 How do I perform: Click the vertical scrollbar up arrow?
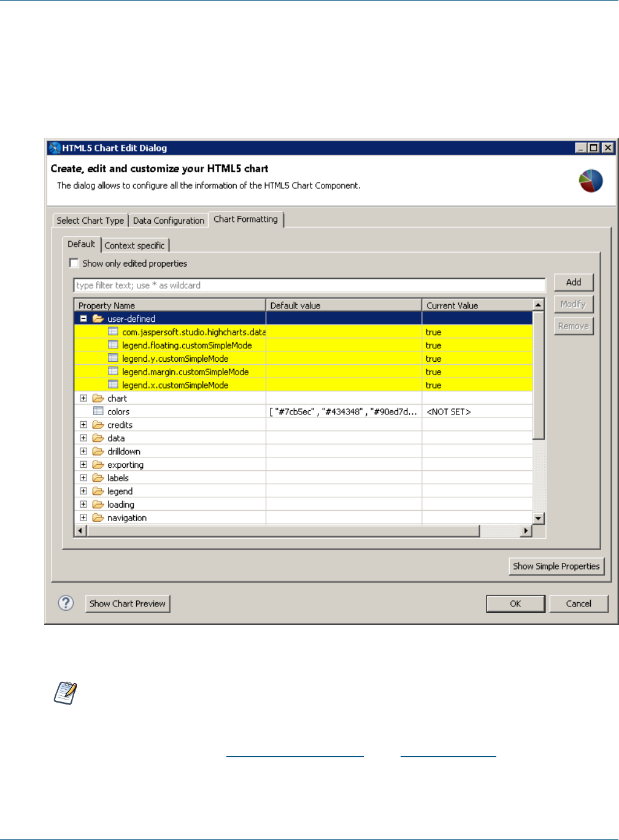point(539,305)
